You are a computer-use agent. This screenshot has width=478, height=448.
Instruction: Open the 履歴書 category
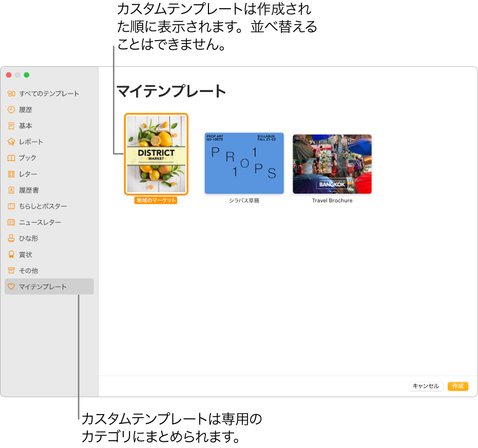point(29,190)
